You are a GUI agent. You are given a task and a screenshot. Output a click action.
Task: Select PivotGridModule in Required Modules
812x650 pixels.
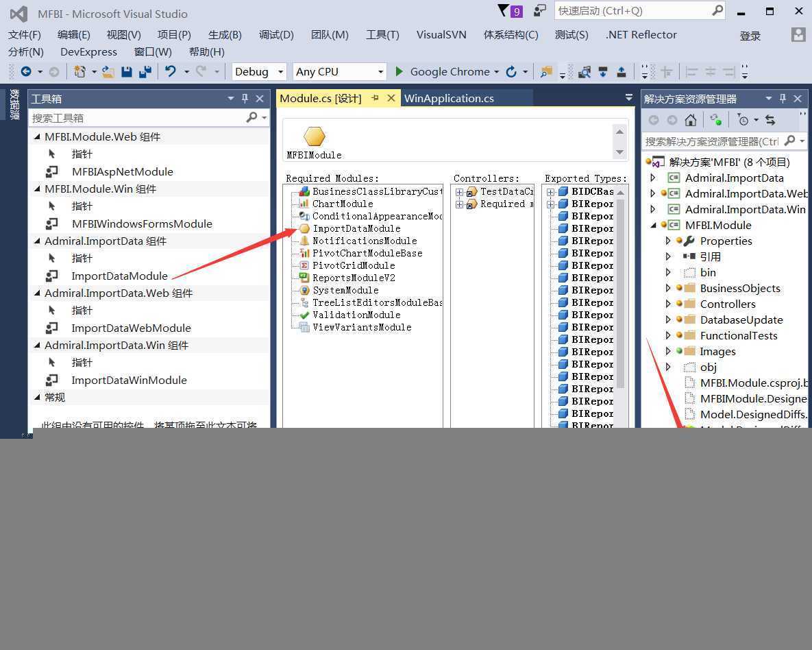point(354,265)
